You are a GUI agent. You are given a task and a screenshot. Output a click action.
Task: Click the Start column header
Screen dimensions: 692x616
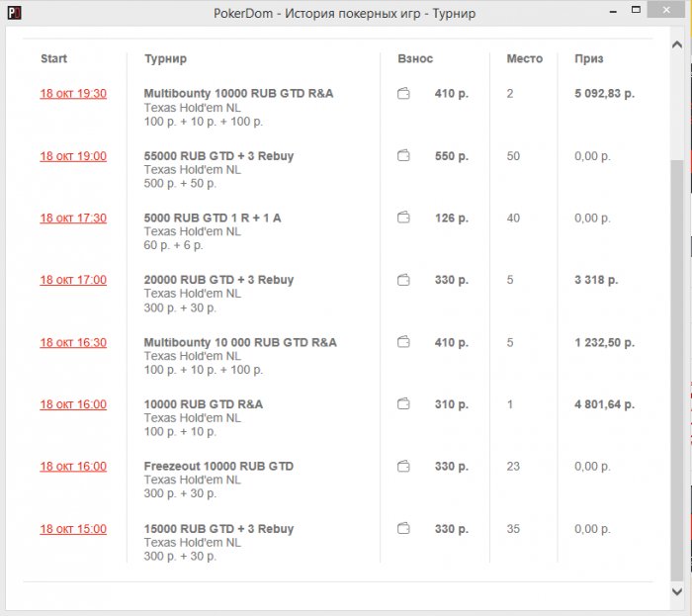point(53,58)
